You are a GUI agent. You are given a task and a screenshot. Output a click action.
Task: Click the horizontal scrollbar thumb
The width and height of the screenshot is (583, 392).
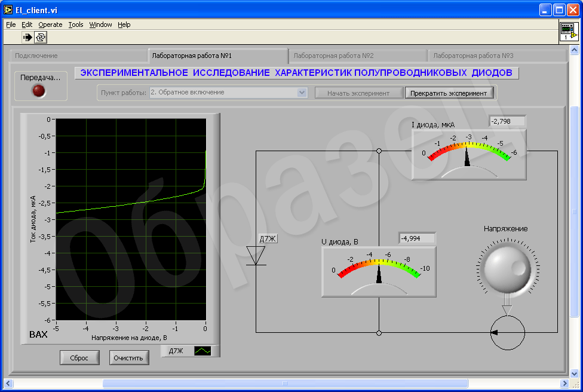[x=285, y=383]
